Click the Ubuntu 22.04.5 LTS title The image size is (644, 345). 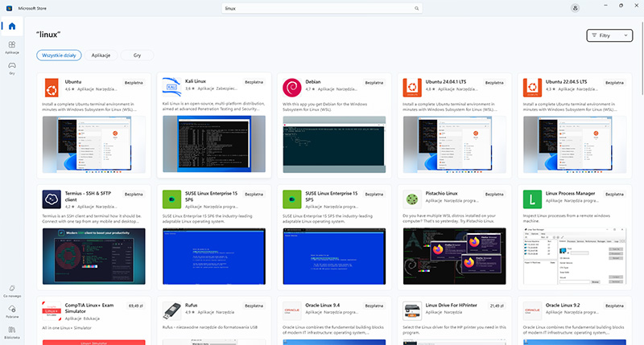(567, 82)
